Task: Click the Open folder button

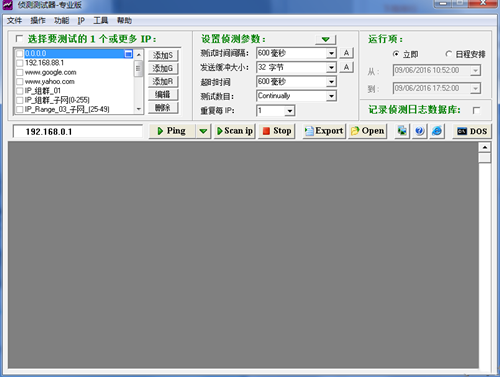Action: pos(368,131)
